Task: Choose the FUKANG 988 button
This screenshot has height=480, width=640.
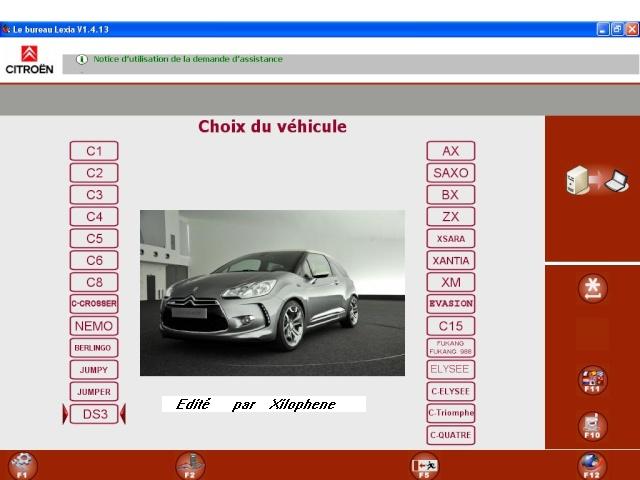Action: tap(451, 348)
